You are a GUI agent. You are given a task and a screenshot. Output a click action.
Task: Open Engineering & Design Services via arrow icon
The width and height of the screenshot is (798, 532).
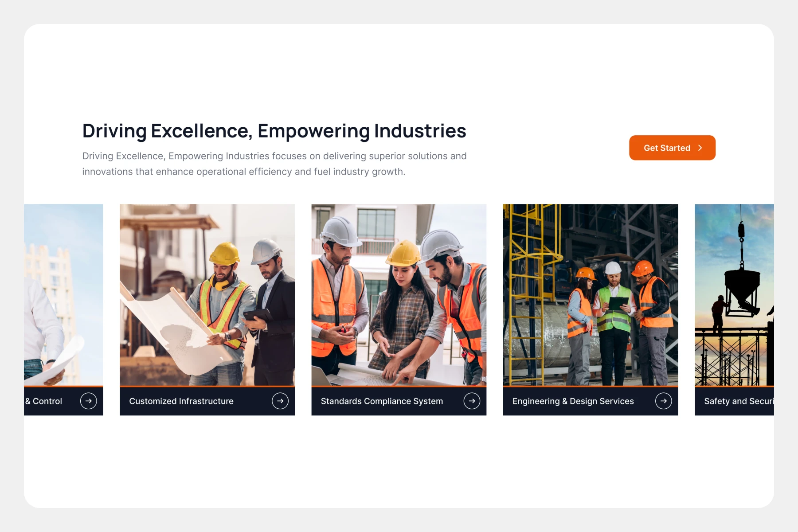[663, 401]
